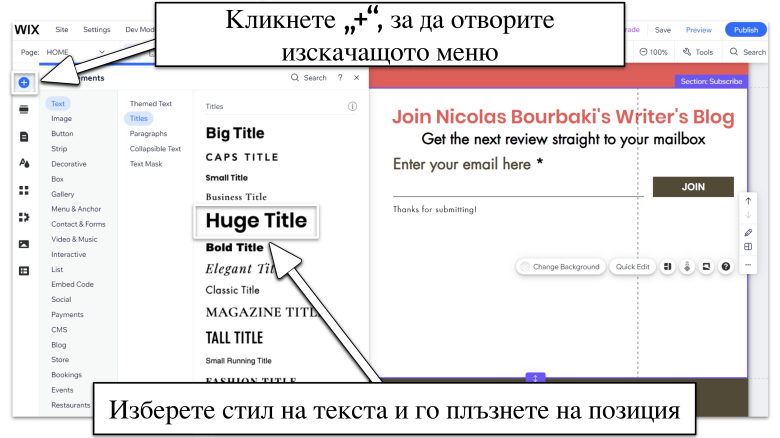
Task: Open the Add panel help question mark
Action: [340, 78]
